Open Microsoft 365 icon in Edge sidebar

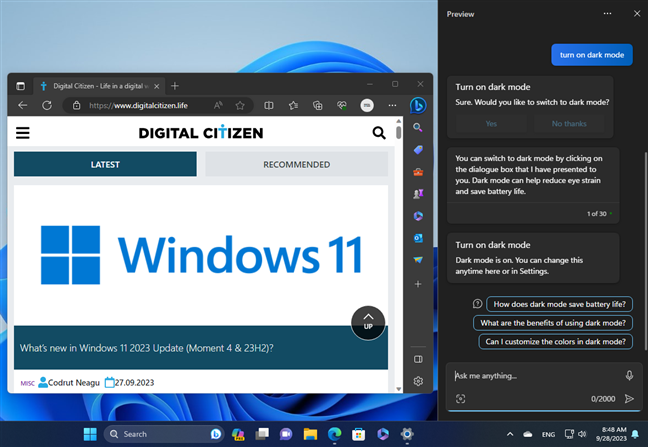pos(418,216)
